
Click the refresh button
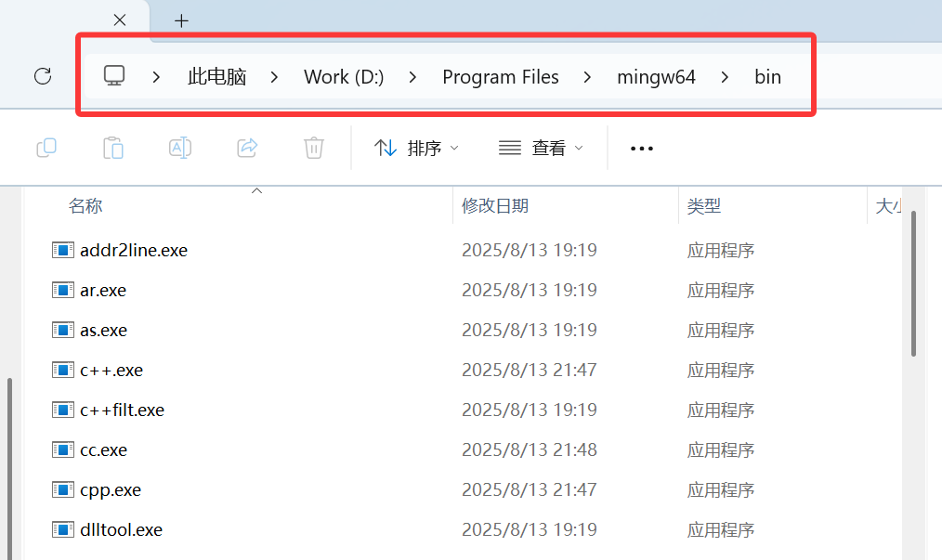(x=43, y=76)
